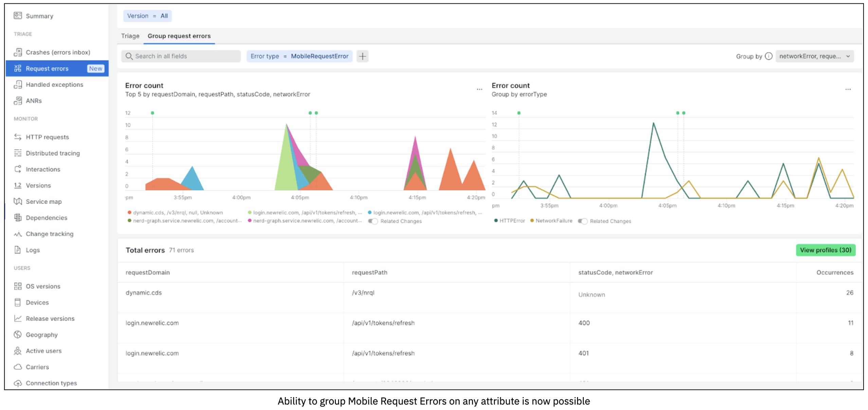Click the Search in all fields box

[x=181, y=56]
